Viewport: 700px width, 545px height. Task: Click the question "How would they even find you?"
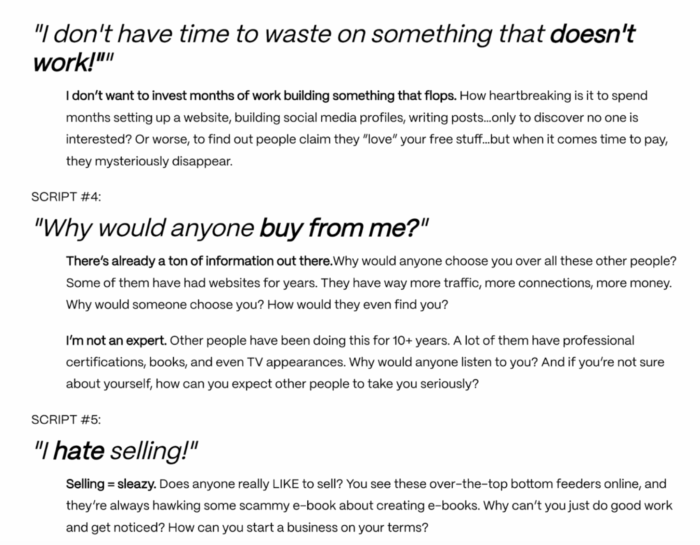pyautogui.click(x=358, y=305)
